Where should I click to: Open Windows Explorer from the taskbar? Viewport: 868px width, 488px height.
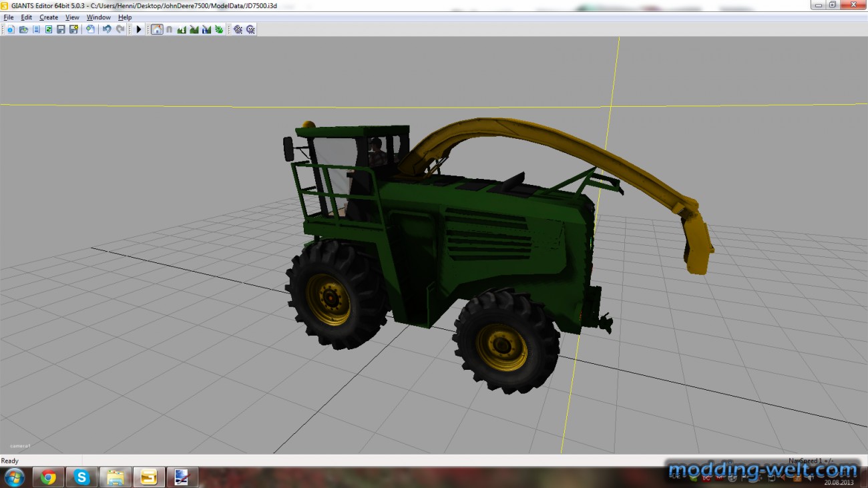(116, 477)
